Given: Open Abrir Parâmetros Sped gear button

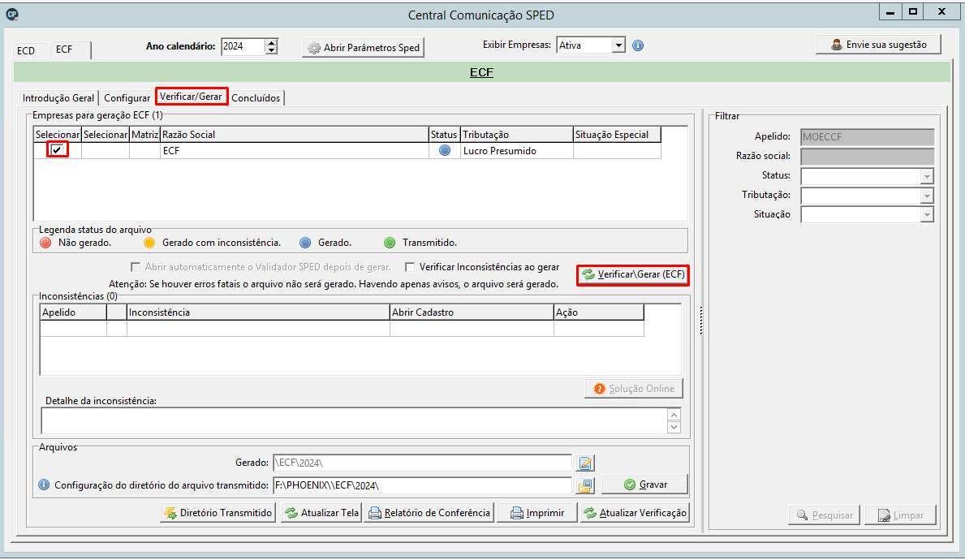Looking at the screenshot, I should coord(363,47).
